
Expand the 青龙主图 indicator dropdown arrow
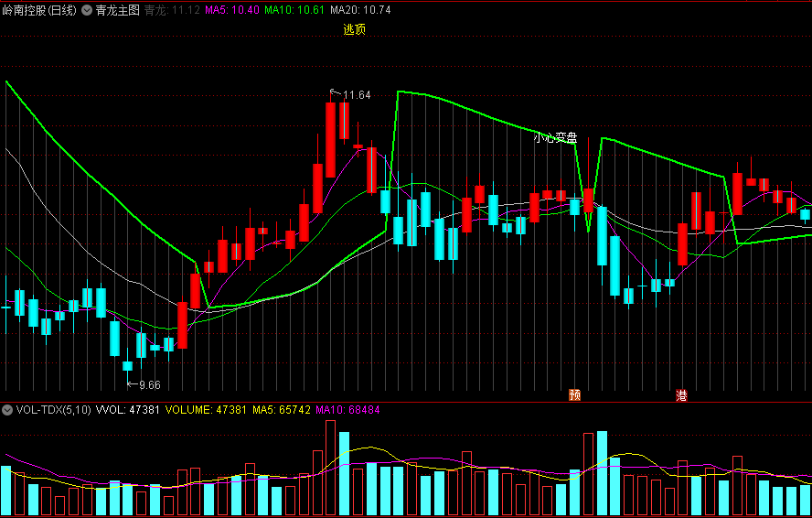point(87,10)
